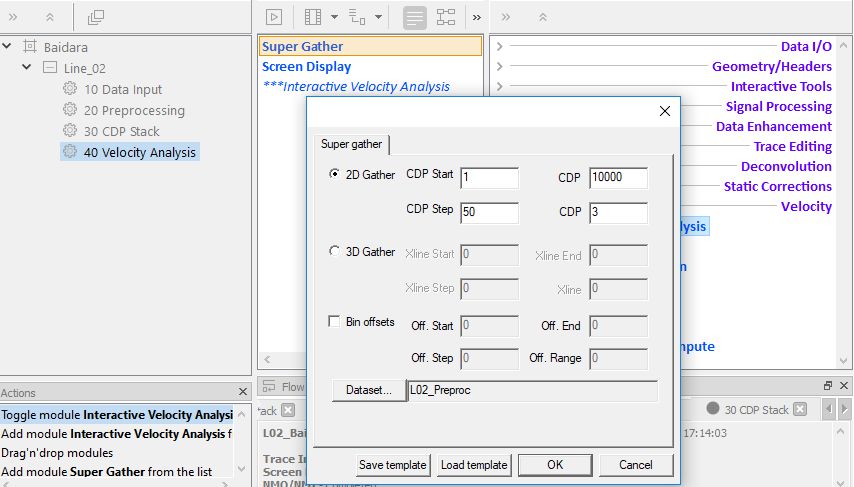
Task: Click the restore icon of the log panel
Action: [x=828, y=386]
